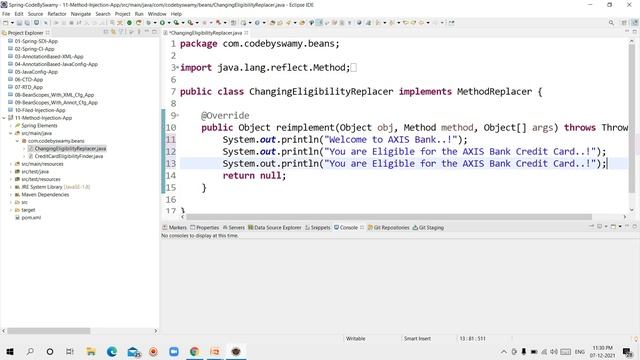Click the Writable status bar entry

[x=356, y=338]
